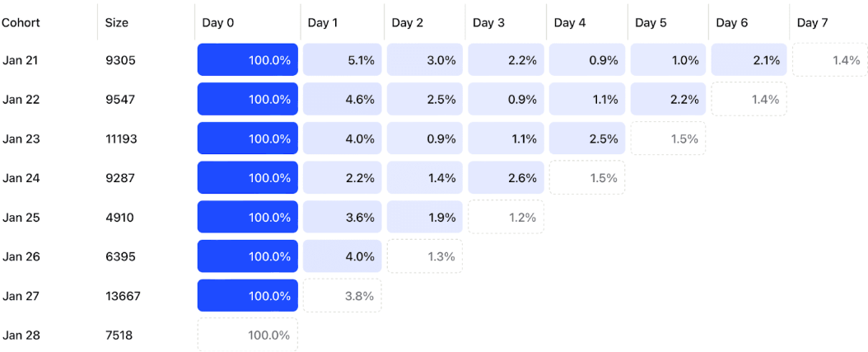This screenshot has height=352, width=868.
Task: Select the Jan 25 Day 2 cell showing 1.9%
Action: (x=424, y=218)
